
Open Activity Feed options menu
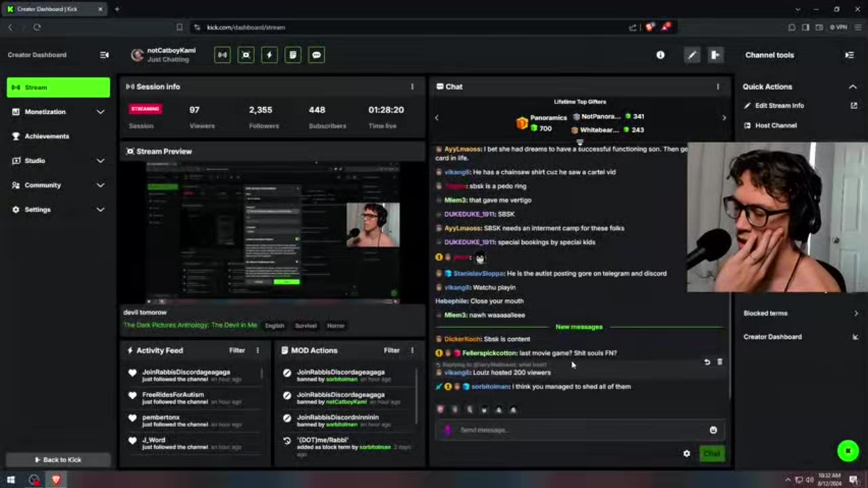tap(257, 350)
